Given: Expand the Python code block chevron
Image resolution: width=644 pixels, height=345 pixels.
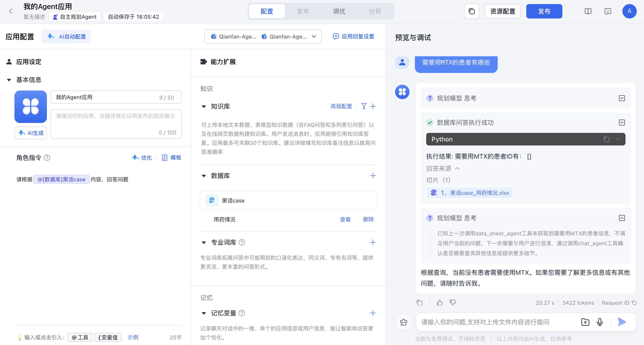Looking at the screenshot, I should tap(618, 139).
